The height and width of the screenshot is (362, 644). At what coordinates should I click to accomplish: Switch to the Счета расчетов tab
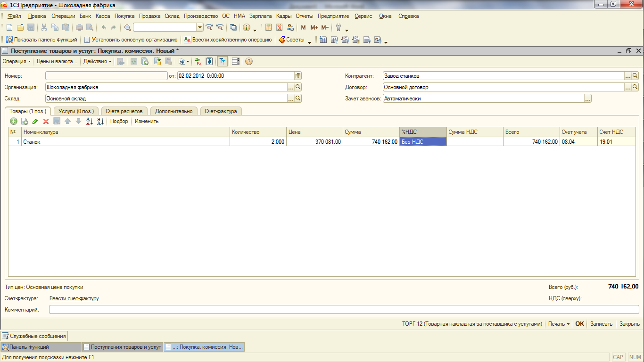pyautogui.click(x=124, y=111)
